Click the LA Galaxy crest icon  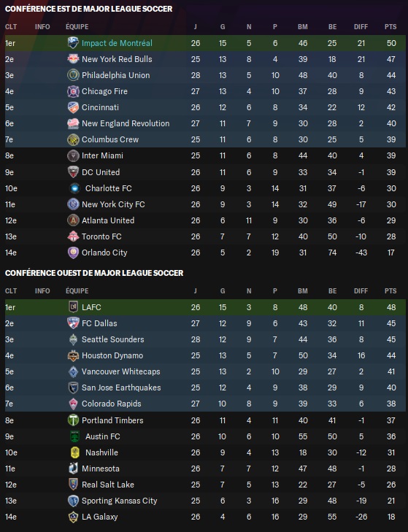click(x=73, y=517)
